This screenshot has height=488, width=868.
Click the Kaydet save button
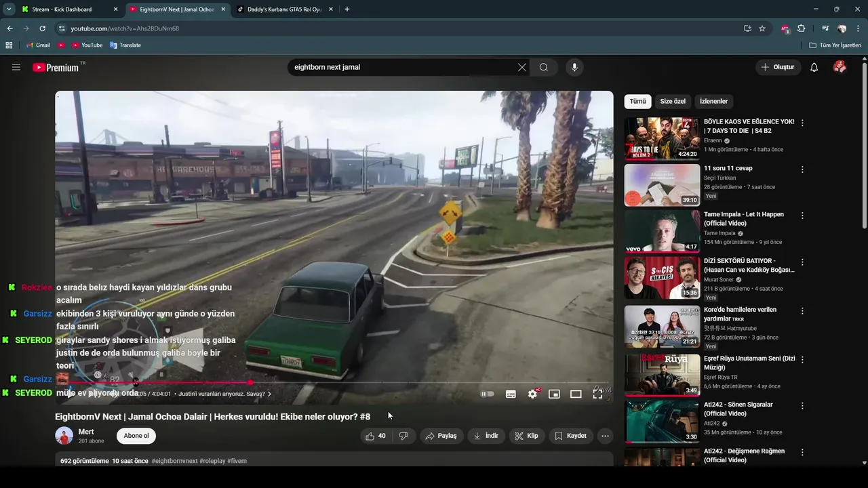(570, 436)
